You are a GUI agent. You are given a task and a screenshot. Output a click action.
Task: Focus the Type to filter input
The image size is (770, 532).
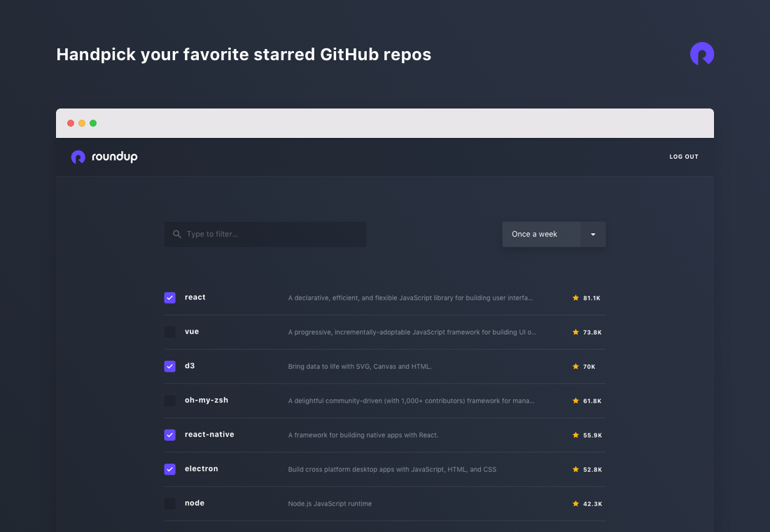click(x=265, y=234)
